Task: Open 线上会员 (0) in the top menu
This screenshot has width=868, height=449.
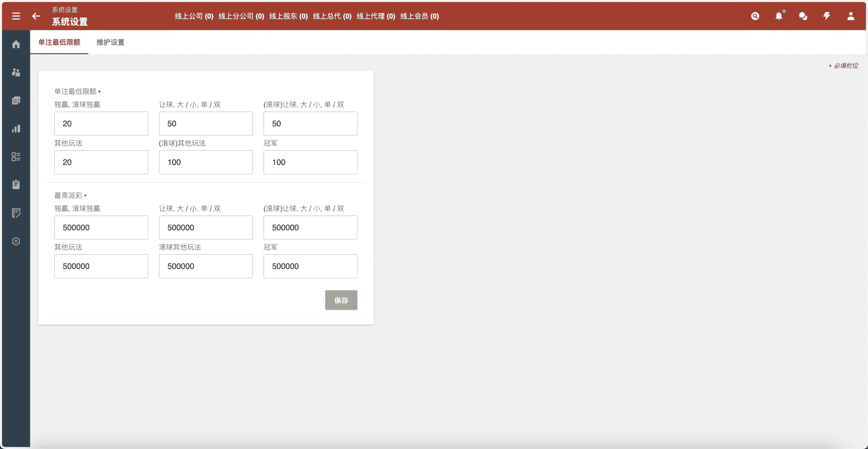Action: 419,16
